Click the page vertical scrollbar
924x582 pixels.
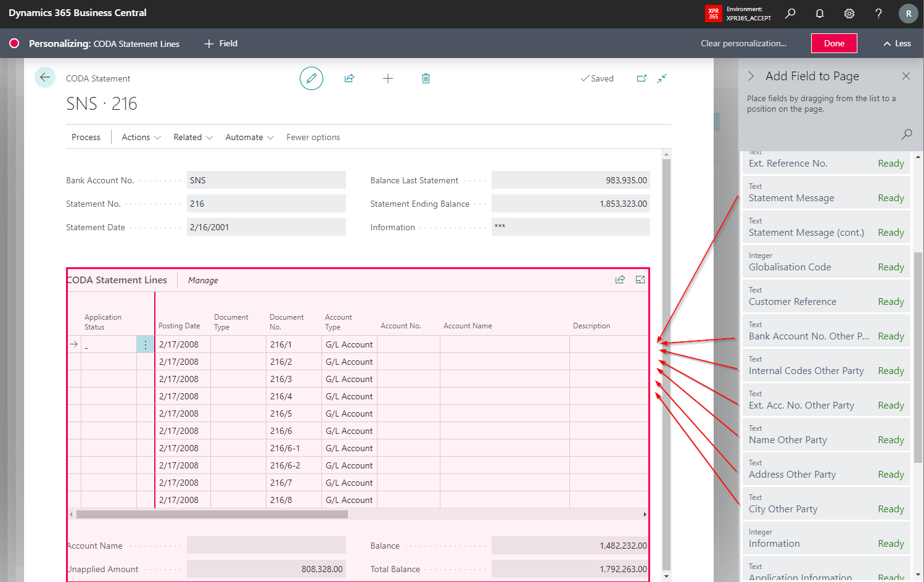[x=666, y=364]
